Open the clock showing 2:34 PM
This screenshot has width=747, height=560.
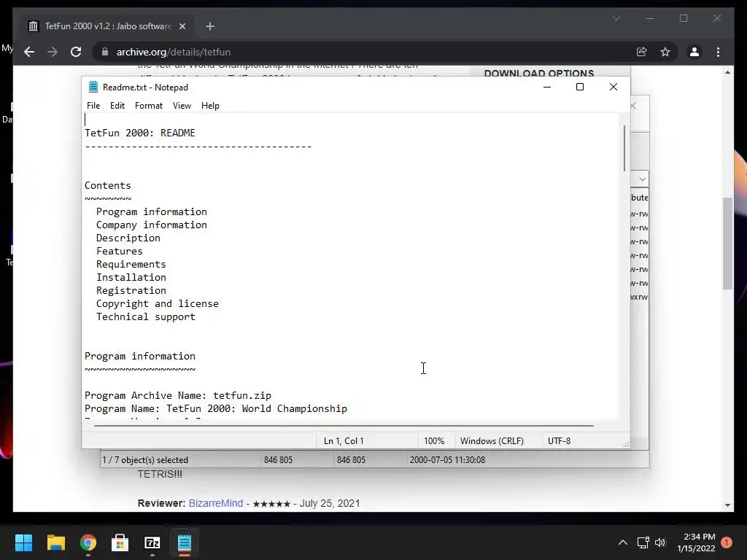[x=697, y=542]
